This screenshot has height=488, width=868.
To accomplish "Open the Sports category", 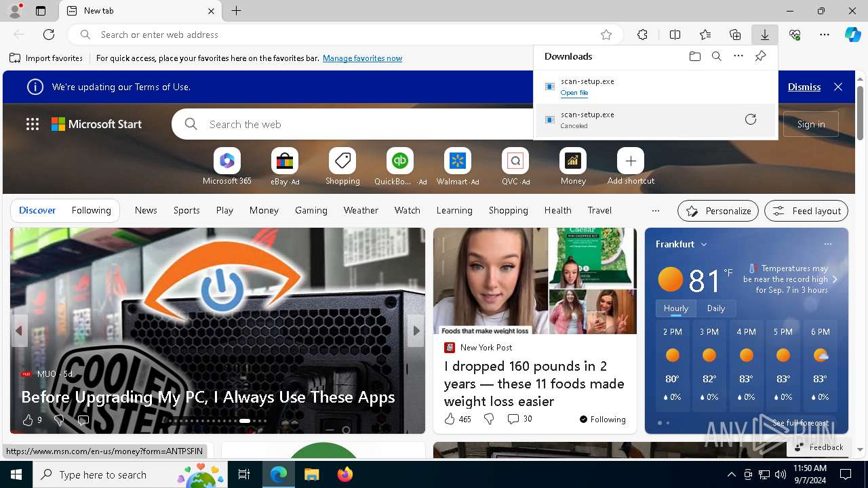I will coord(186,211).
